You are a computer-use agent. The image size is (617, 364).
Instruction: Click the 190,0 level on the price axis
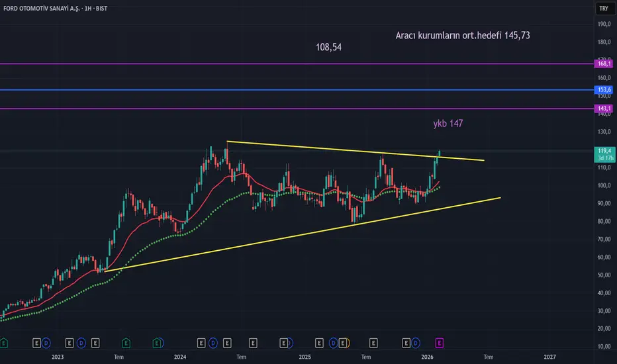[603, 24]
